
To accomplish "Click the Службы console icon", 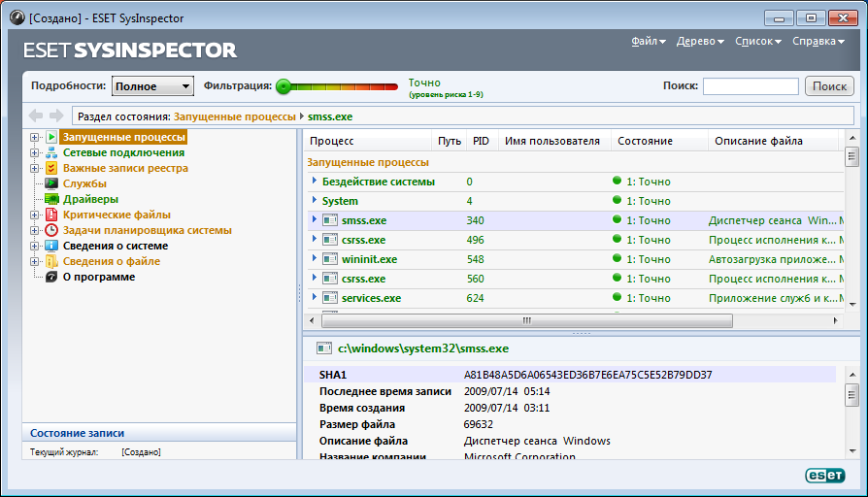I will tap(51, 183).
